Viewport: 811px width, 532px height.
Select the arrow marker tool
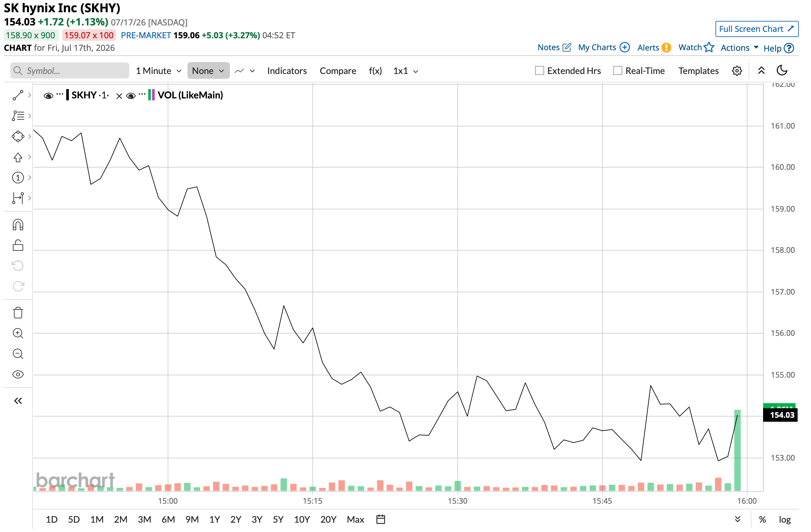(18, 158)
